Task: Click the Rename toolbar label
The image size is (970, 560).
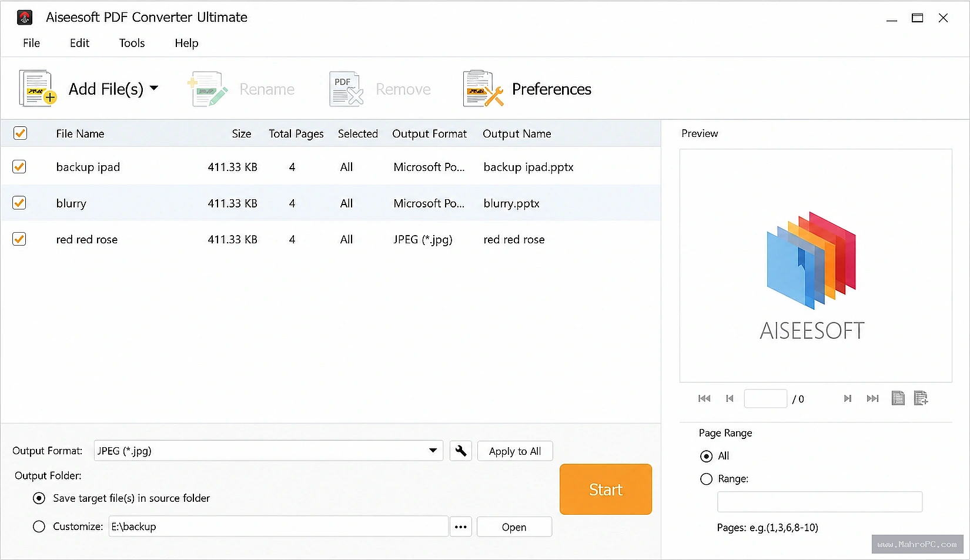Action: 267,89
